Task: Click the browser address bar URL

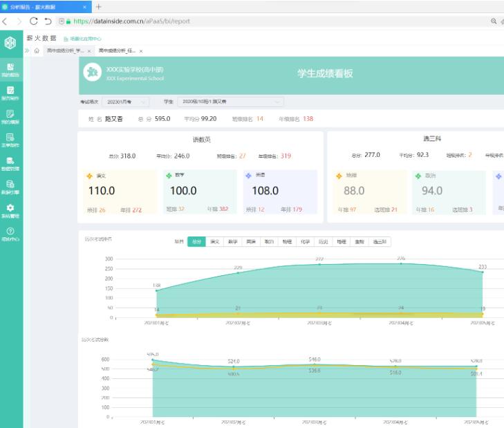Action: click(132, 21)
